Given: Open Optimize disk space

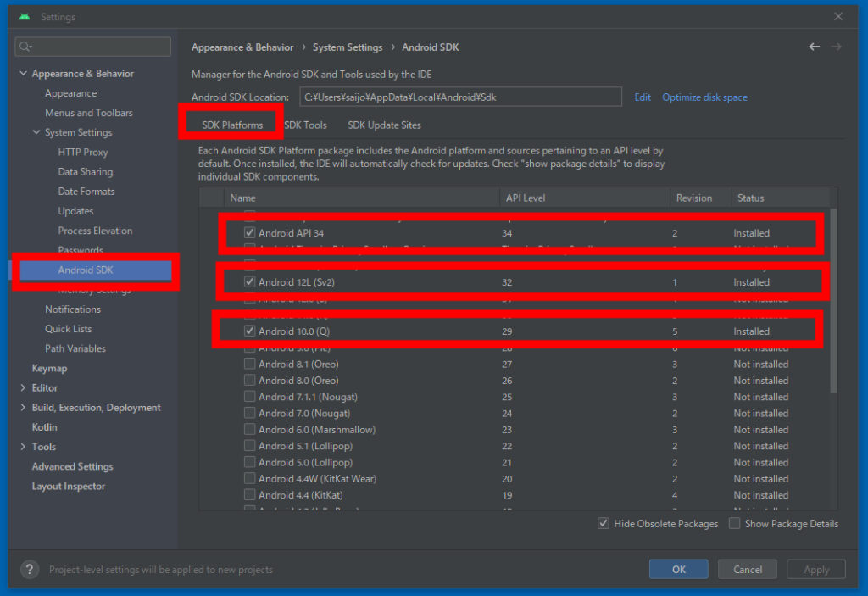Looking at the screenshot, I should (x=704, y=97).
